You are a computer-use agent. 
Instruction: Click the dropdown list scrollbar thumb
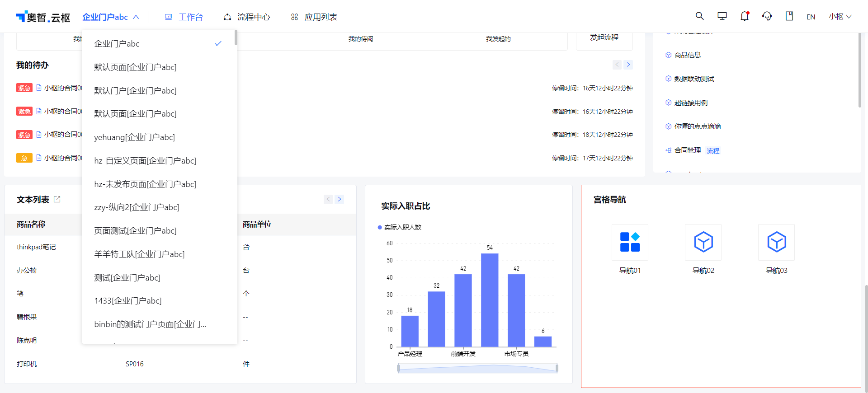(x=236, y=37)
